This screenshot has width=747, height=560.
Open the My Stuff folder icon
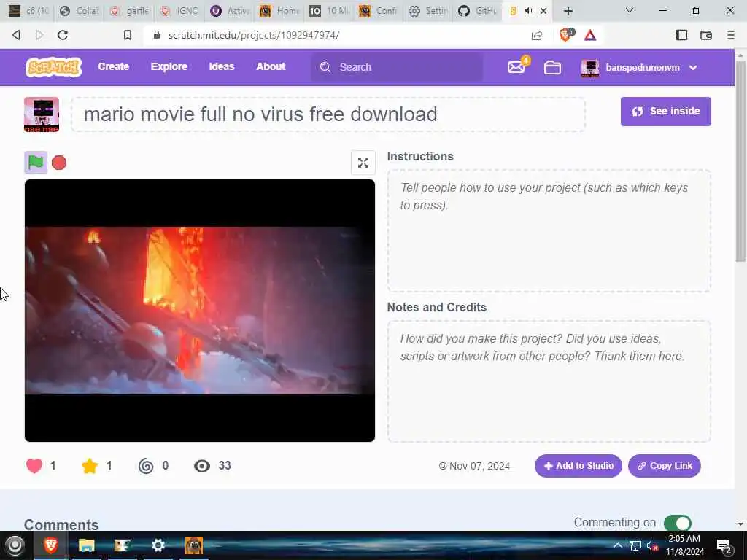tap(553, 68)
